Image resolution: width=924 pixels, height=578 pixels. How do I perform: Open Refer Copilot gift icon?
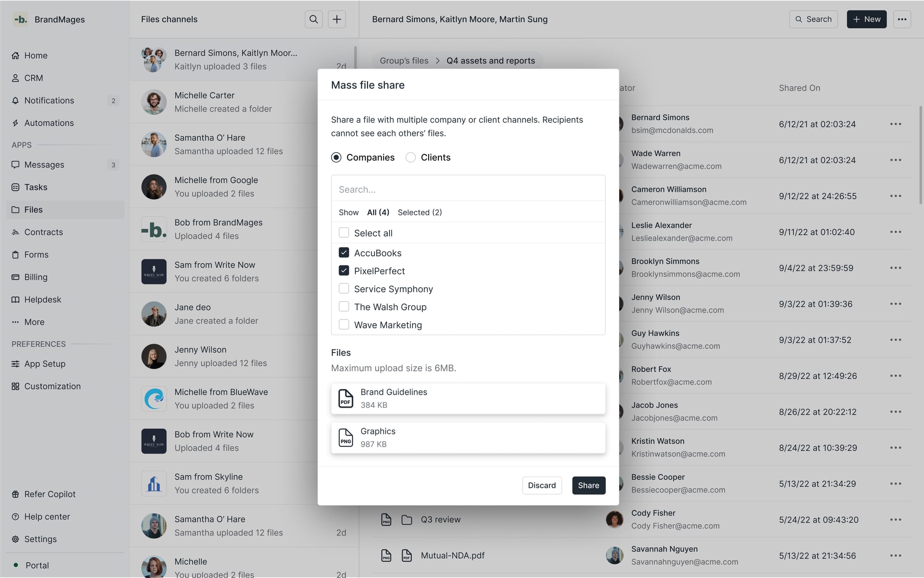[16, 494]
